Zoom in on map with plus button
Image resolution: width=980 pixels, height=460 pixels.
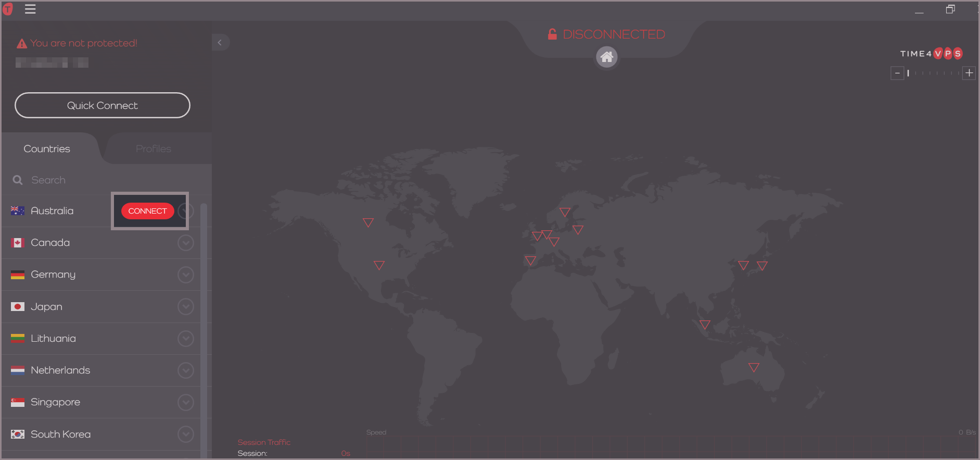coord(969,73)
